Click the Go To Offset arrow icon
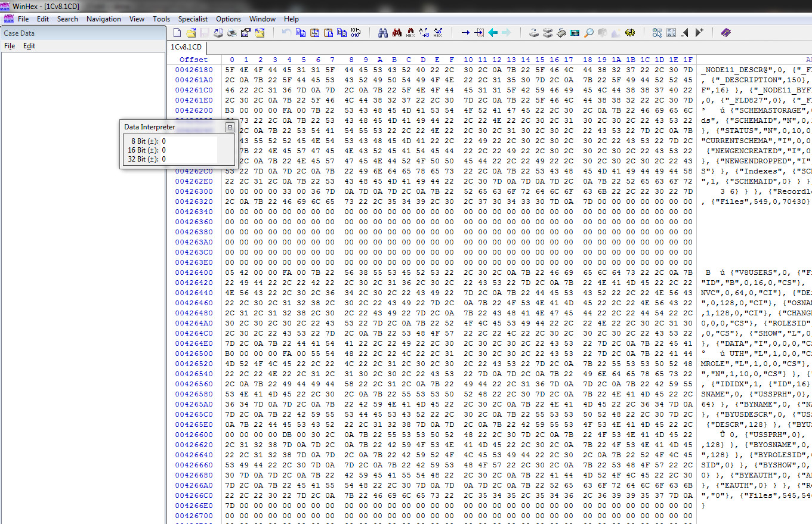 pos(465,33)
